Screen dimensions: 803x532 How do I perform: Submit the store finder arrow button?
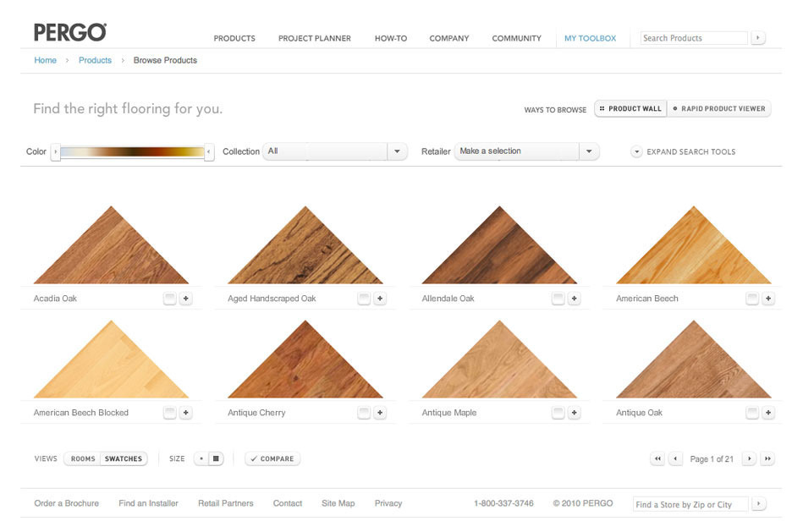pyautogui.click(x=758, y=504)
